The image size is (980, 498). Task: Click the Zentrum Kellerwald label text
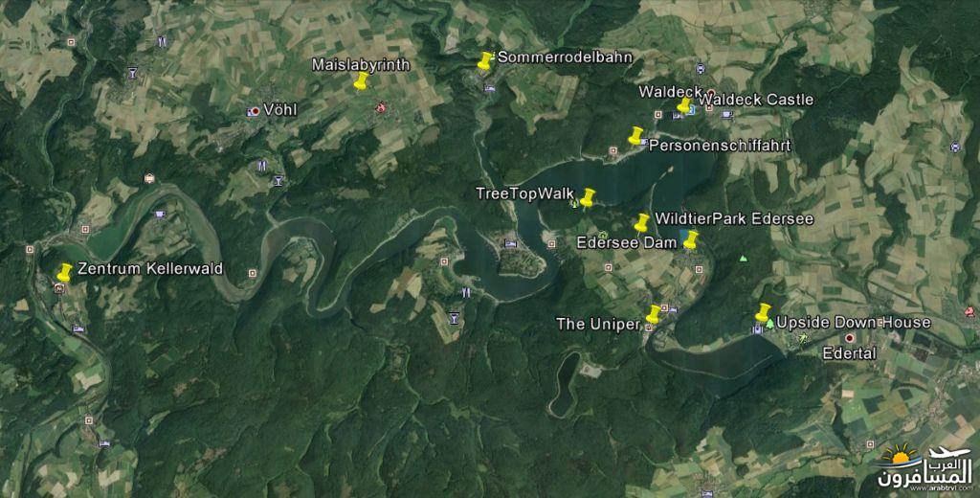150,269
